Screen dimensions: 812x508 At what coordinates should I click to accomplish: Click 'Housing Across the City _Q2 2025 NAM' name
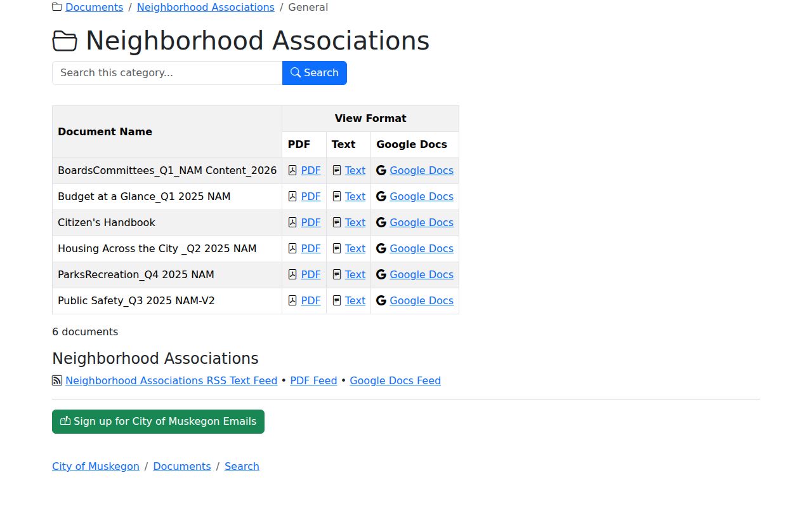[157, 248]
